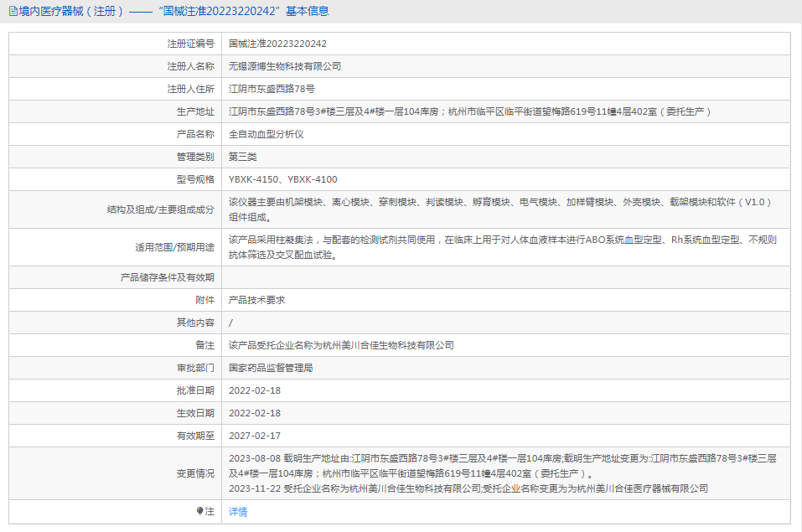Viewport: 802px width, 532px height.
Task: Click the 有效期至 row label
Action: point(195,436)
